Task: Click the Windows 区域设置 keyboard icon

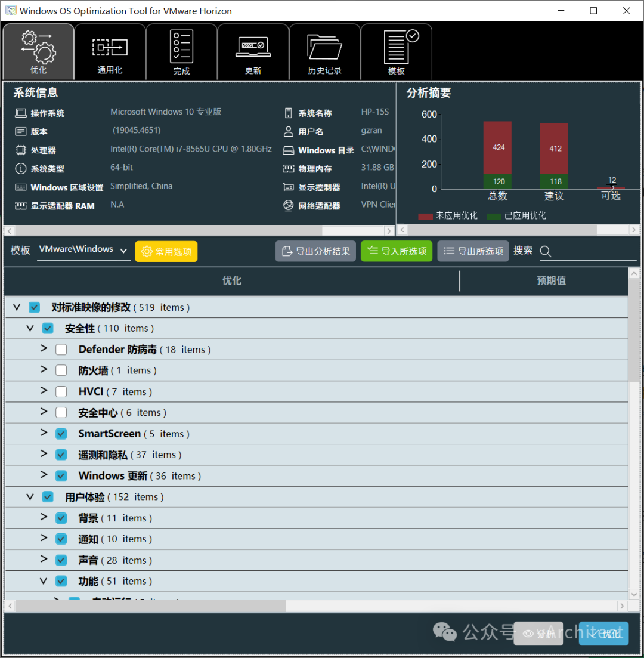Action: click(x=20, y=187)
